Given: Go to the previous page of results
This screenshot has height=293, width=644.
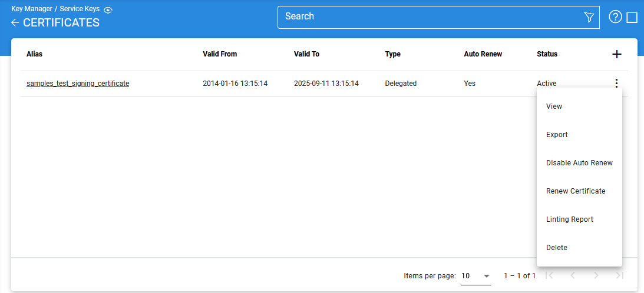Looking at the screenshot, I should pyautogui.click(x=573, y=275).
